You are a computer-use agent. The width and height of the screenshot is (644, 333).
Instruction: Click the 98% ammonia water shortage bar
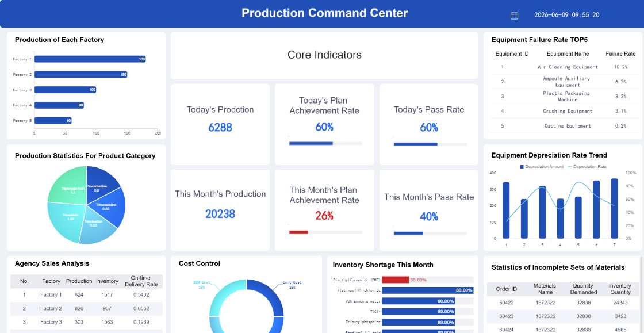(x=419, y=301)
